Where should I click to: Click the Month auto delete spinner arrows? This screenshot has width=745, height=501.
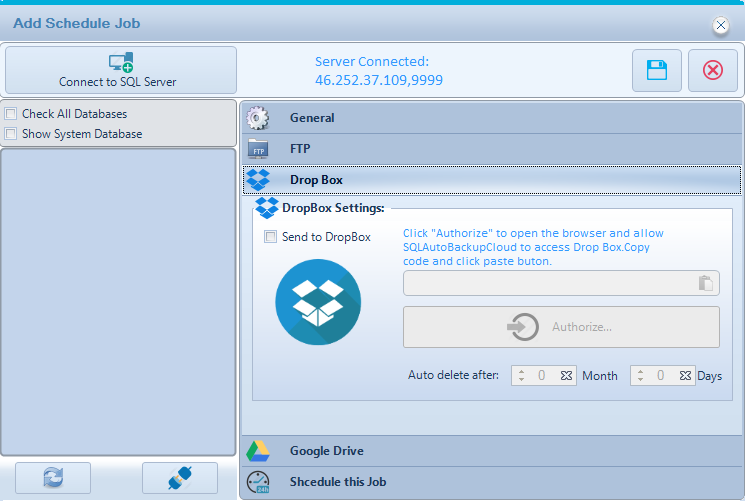pos(521,376)
